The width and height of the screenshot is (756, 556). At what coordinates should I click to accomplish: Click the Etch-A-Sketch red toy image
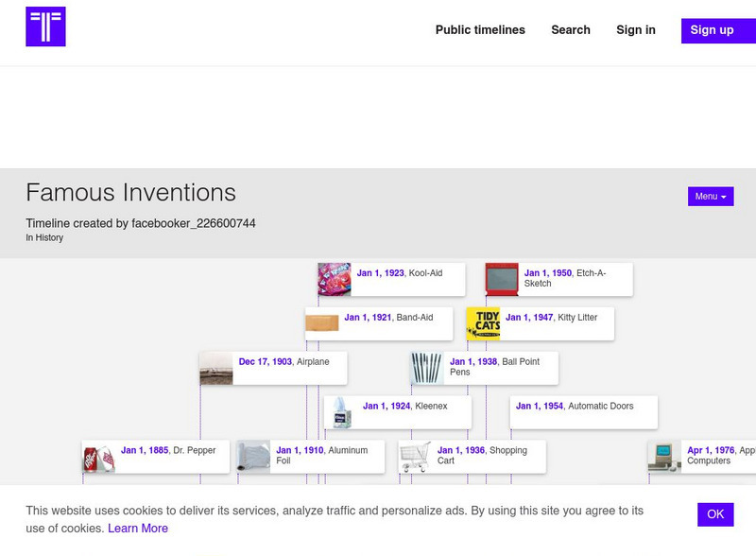click(503, 280)
